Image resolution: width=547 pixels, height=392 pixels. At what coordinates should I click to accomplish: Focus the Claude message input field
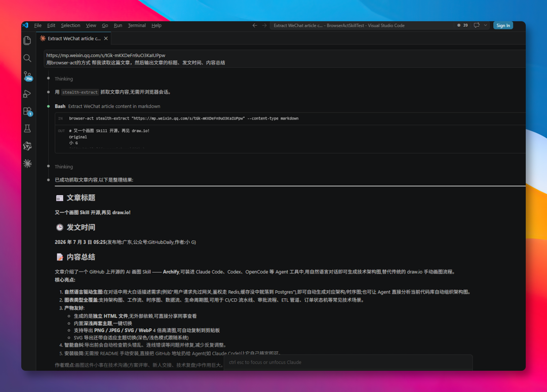tap(348, 362)
